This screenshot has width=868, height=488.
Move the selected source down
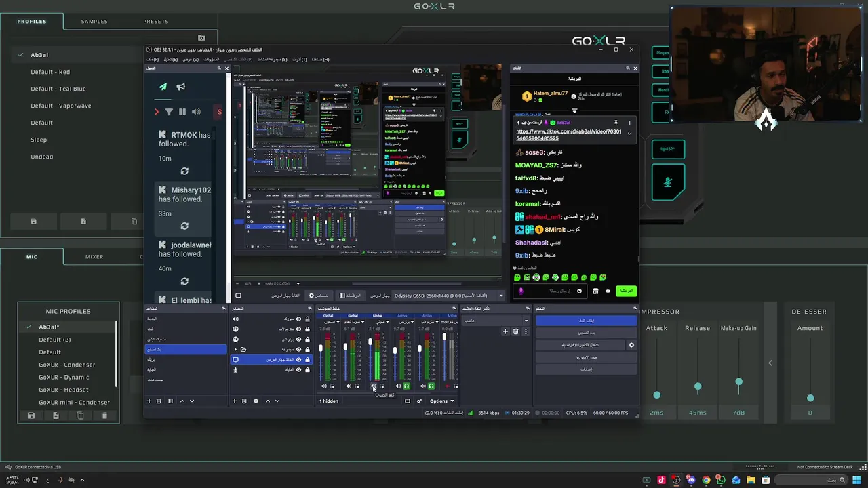(277, 401)
